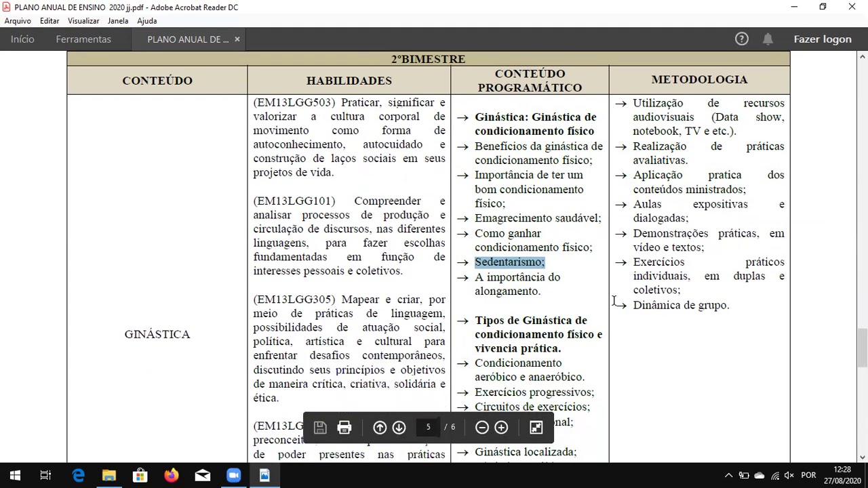Open the Mail app from the taskbar
This screenshot has height=488, width=868.
click(x=202, y=475)
